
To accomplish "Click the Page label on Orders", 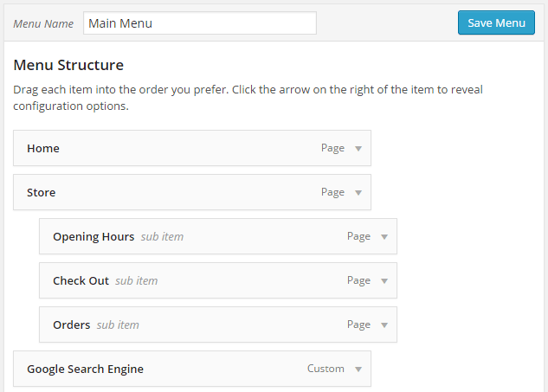I will pyautogui.click(x=358, y=325).
